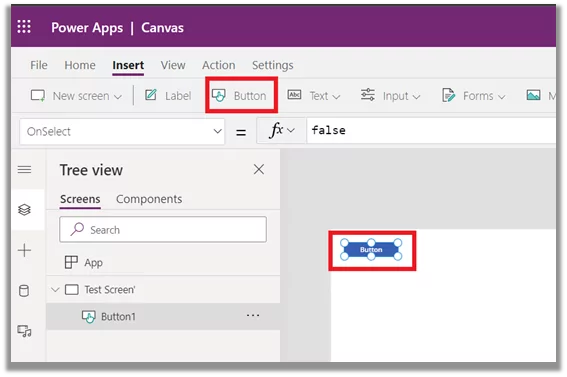Switch to the Screens tab
Viewport: 567px width, 377px height.
80,199
